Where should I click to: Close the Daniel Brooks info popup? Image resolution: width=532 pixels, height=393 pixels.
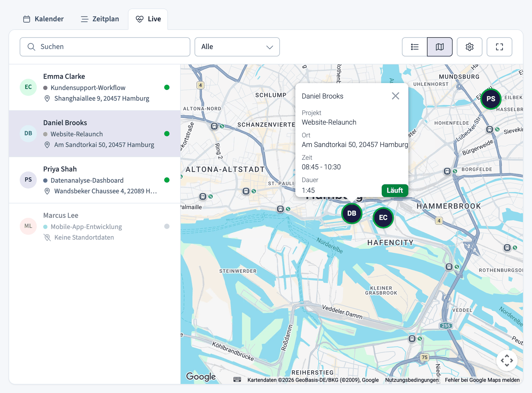(395, 96)
